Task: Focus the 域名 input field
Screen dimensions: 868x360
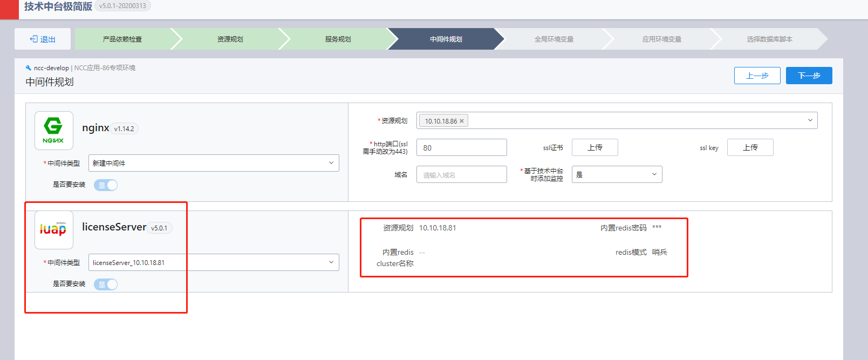Action: [461, 174]
